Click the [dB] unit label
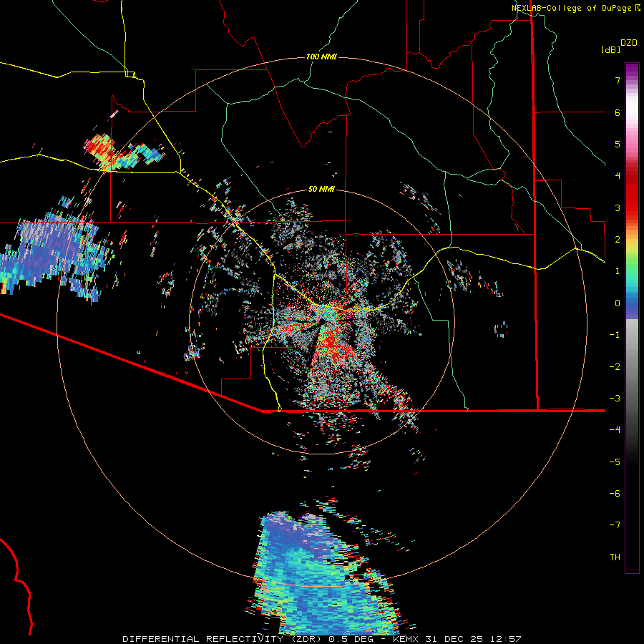Screen dimensions: 644x644 pos(610,49)
